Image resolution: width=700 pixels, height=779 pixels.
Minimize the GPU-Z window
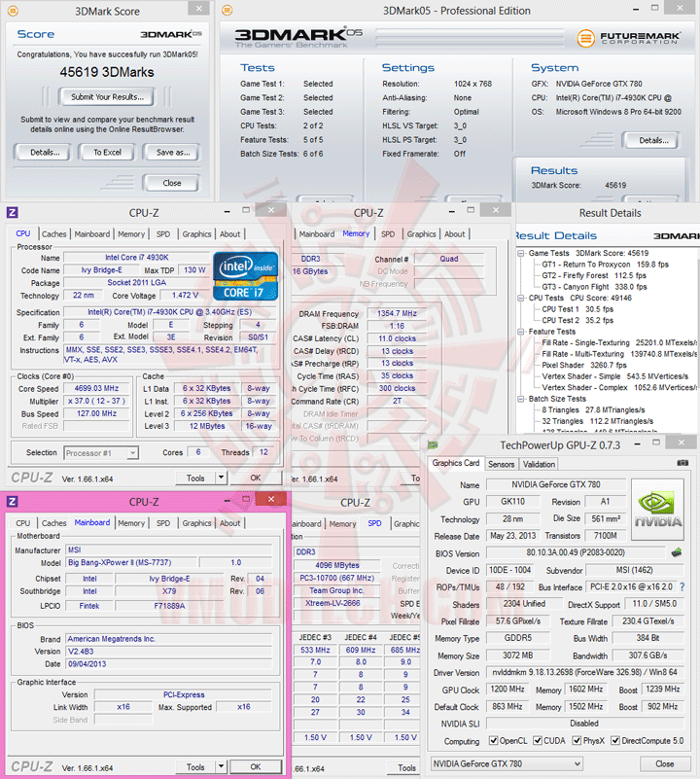pos(638,444)
